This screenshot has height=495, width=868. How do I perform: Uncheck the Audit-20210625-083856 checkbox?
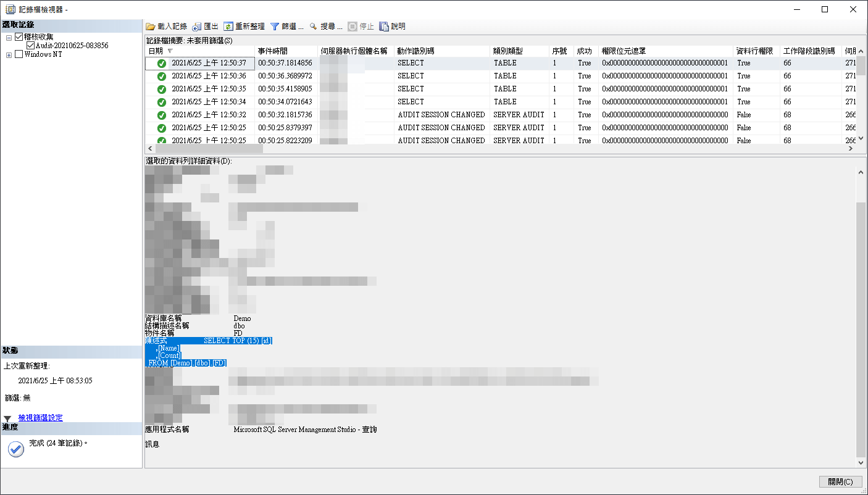click(30, 44)
